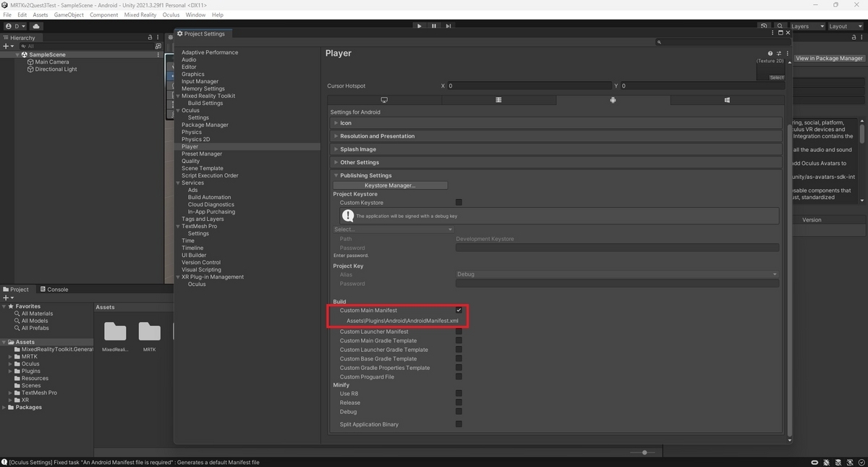Open the Layout dropdown
Viewport: 868px width, 467px height.
[x=846, y=26]
